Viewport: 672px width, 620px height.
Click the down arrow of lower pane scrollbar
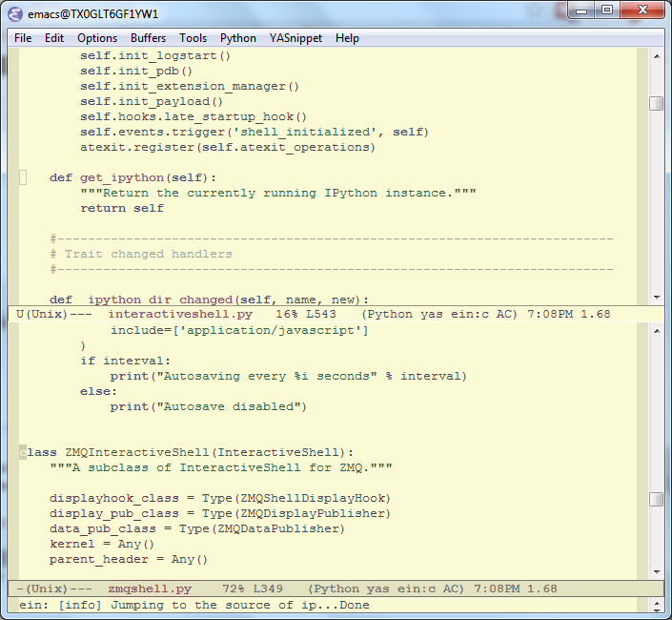pos(657,571)
